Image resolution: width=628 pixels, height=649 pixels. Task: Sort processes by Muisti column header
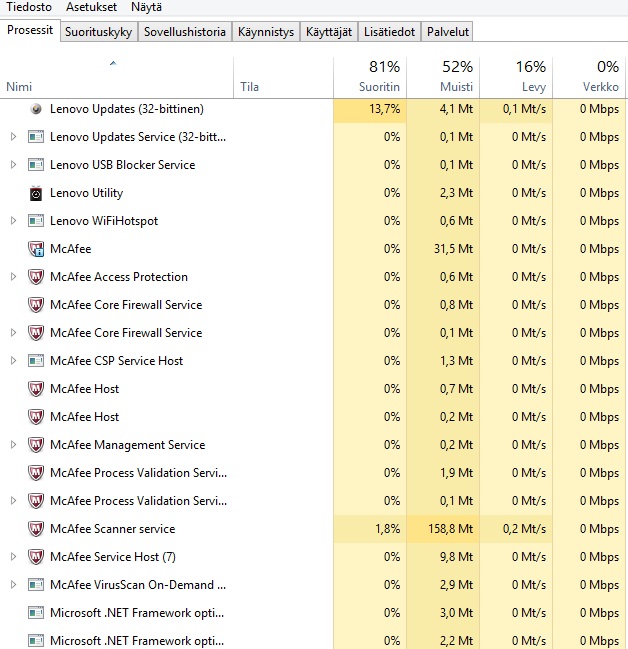[443, 77]
